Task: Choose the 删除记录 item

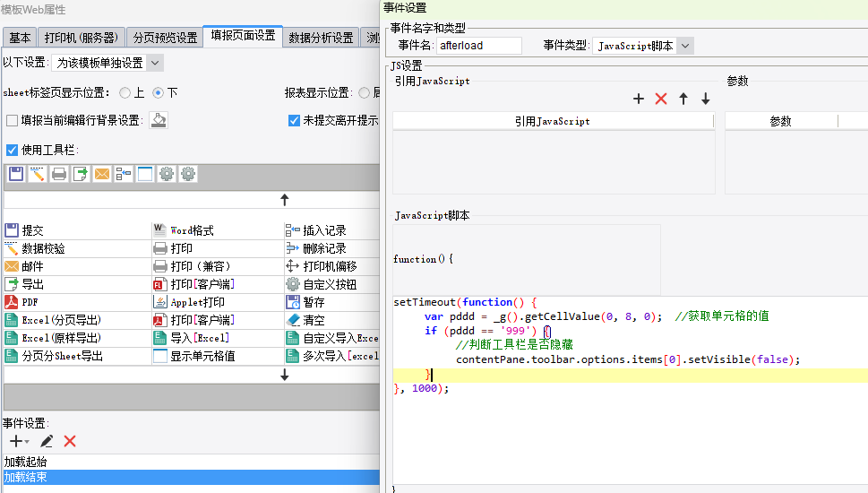Action: click(316, 248)
